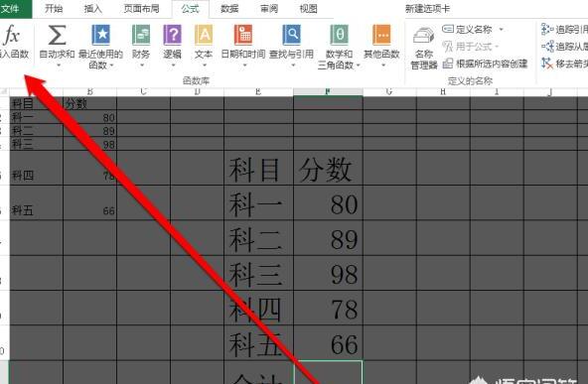Open the Text (文本) functions icon
This screenshot has width=588, height=384.
(x=204, y=35)
